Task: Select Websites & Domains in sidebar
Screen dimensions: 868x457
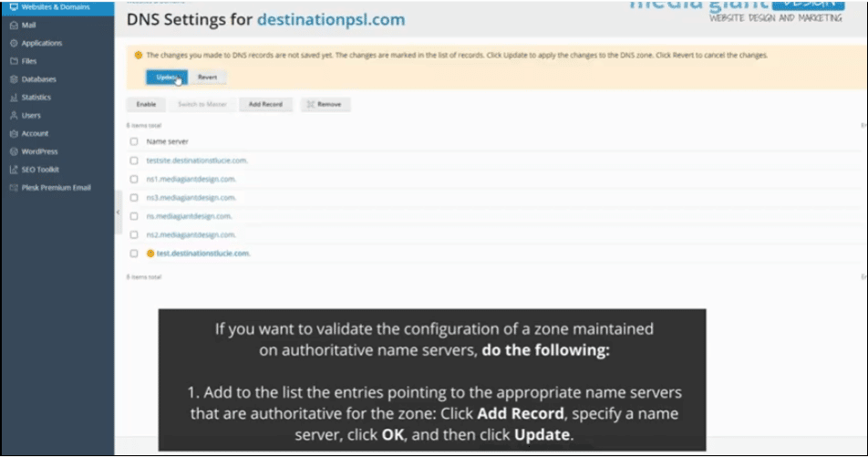Action: pyautogui.click(x=56, y=6)
